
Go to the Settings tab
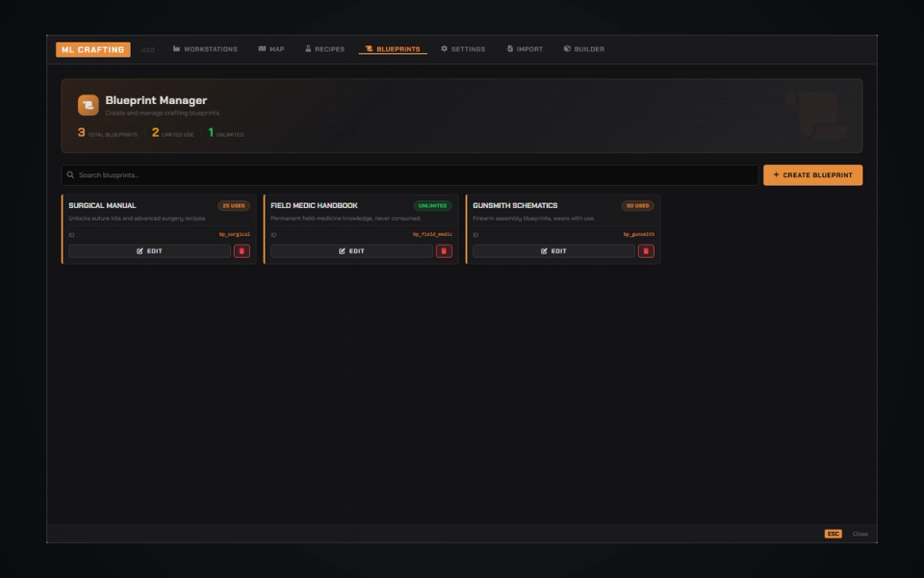463,49
